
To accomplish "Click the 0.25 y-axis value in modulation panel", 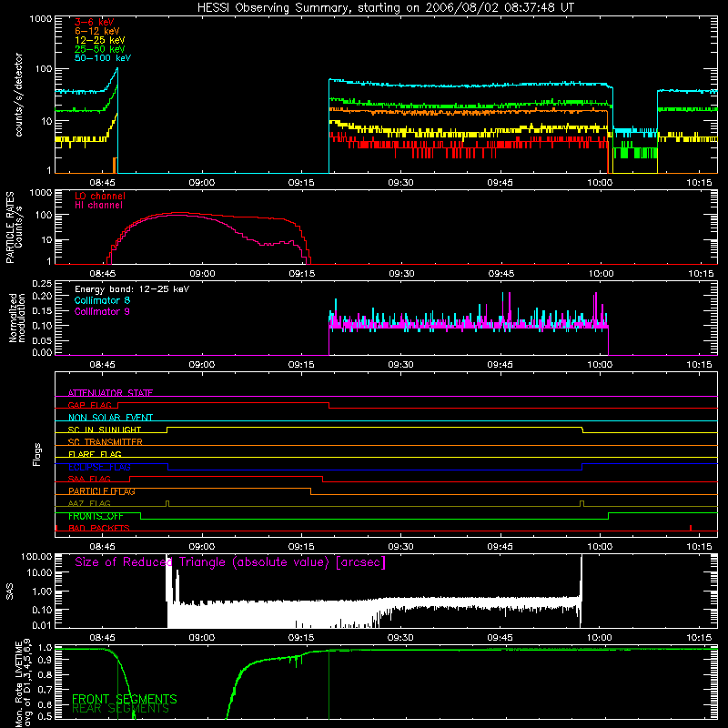I will tap(42, 284).
